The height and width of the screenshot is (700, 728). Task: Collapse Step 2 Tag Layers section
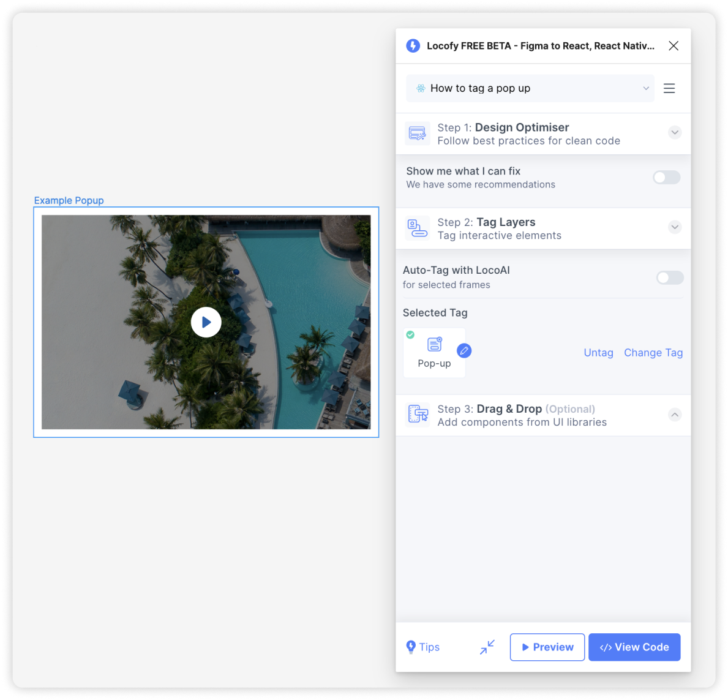[675, 227]
